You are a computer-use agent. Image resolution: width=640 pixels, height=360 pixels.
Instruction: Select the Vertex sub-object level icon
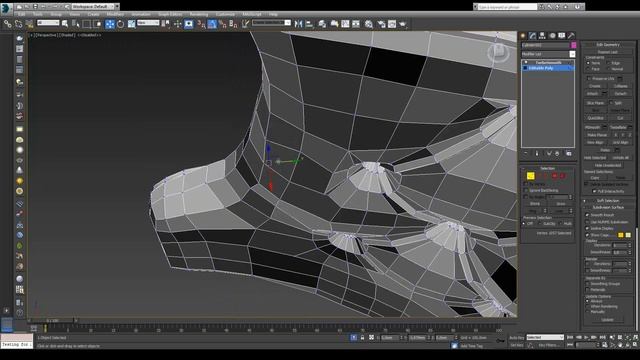(x=530, y=176)
